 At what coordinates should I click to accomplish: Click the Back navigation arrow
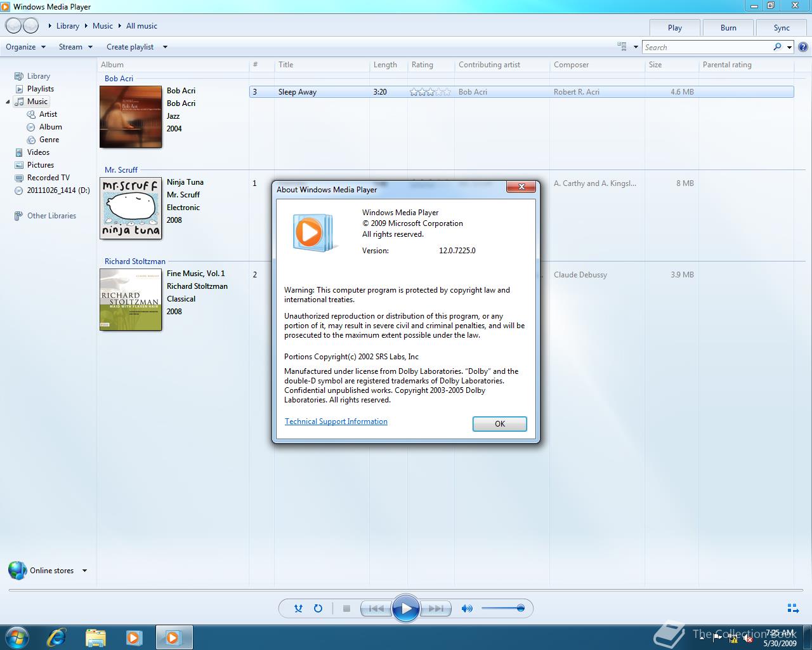click(x=13, y=26)
